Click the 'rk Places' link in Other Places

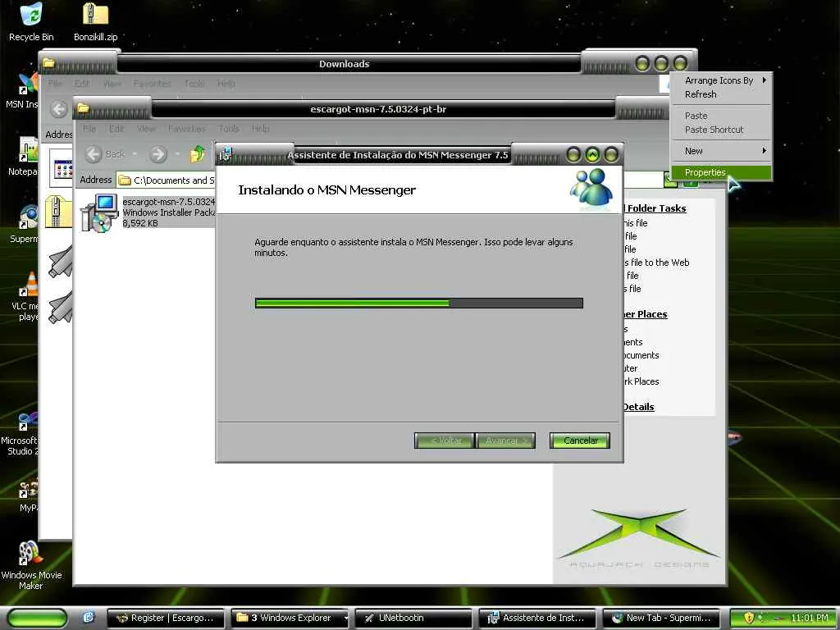point(641,381)
